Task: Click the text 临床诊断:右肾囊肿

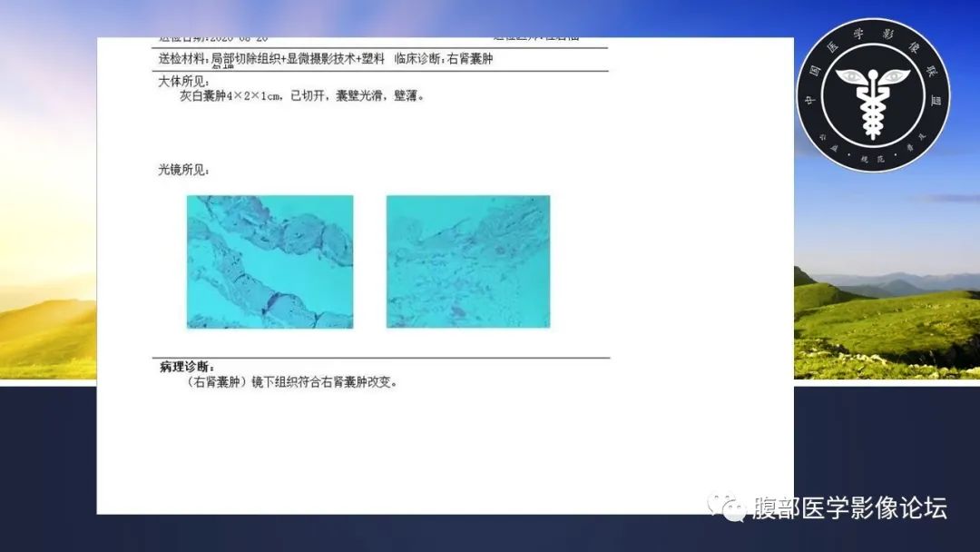Action: point(444,59)
